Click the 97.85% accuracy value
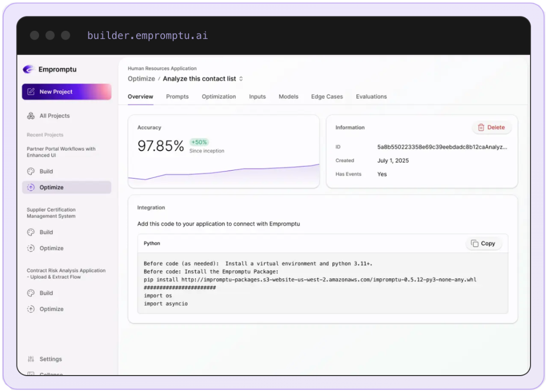Image resolution: width=547 pixels, height=392 pixels. click(x=160, y=146)
